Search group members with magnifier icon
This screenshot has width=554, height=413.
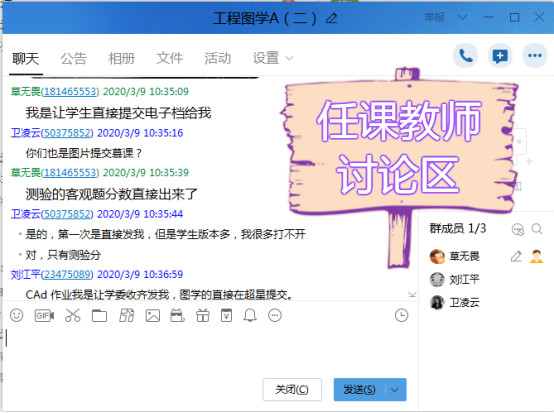click(x=537, y=229)
